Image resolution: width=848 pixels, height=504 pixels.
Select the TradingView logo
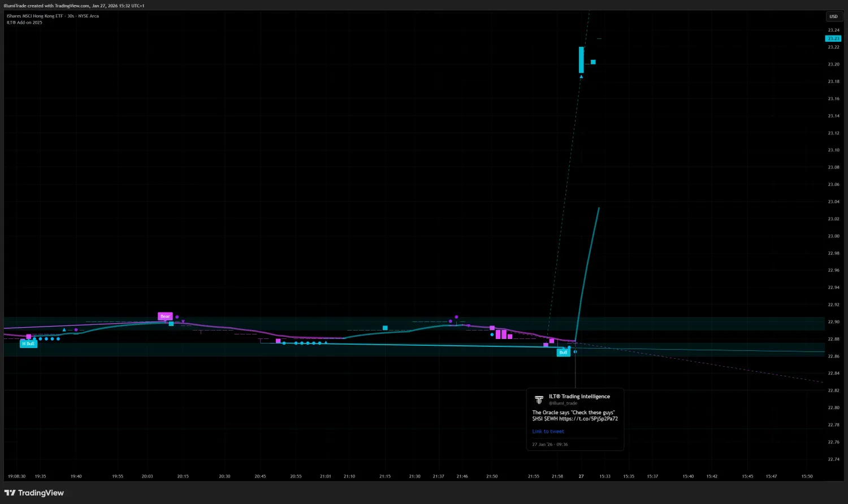click(x=34, y=493)
